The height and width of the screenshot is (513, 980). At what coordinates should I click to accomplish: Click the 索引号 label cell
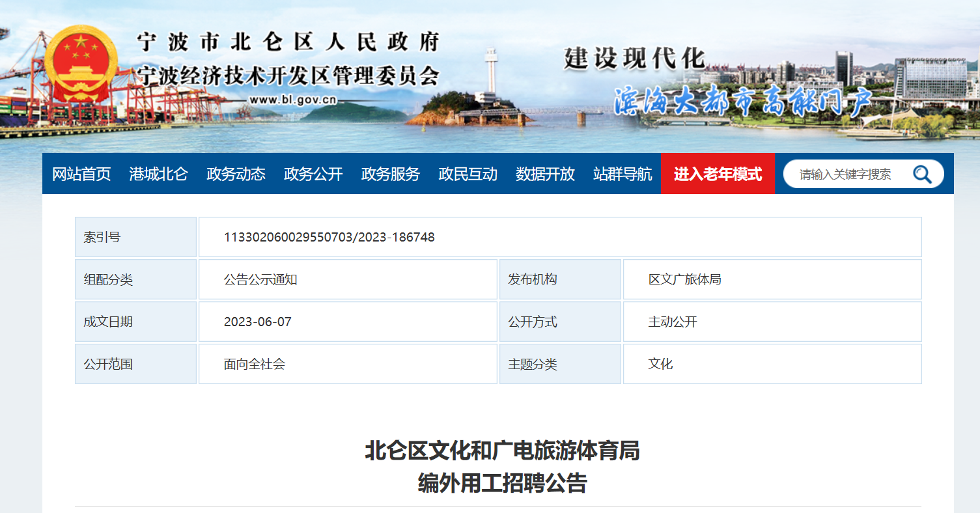[135, 237]
